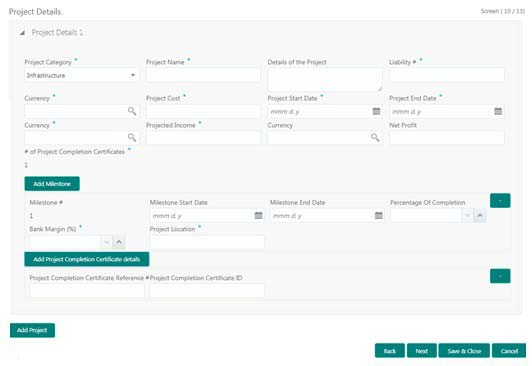
Task: Collapse the Project Details 1 section
Action: point(22,33)
